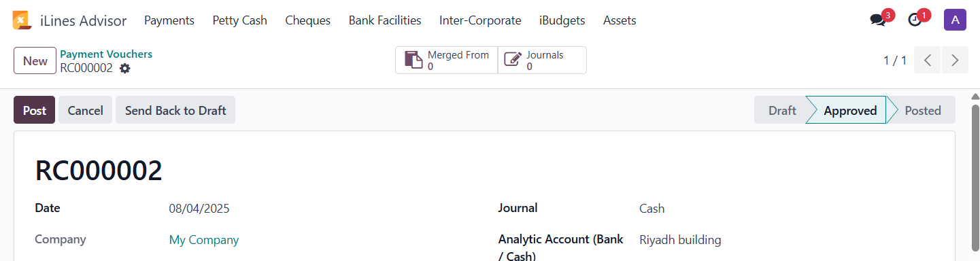Open the activities clock icon
This screenshot has height=261, width=980.
click(915, 20)
